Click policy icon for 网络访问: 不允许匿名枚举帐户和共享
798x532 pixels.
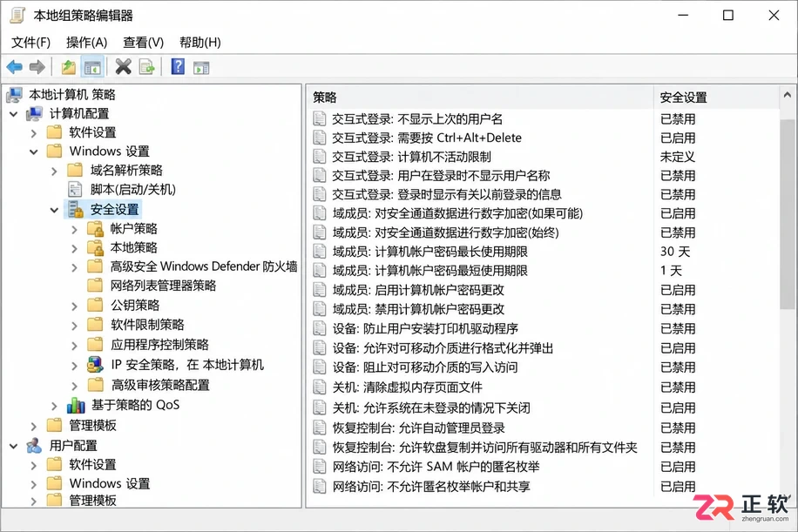[320, 486]
